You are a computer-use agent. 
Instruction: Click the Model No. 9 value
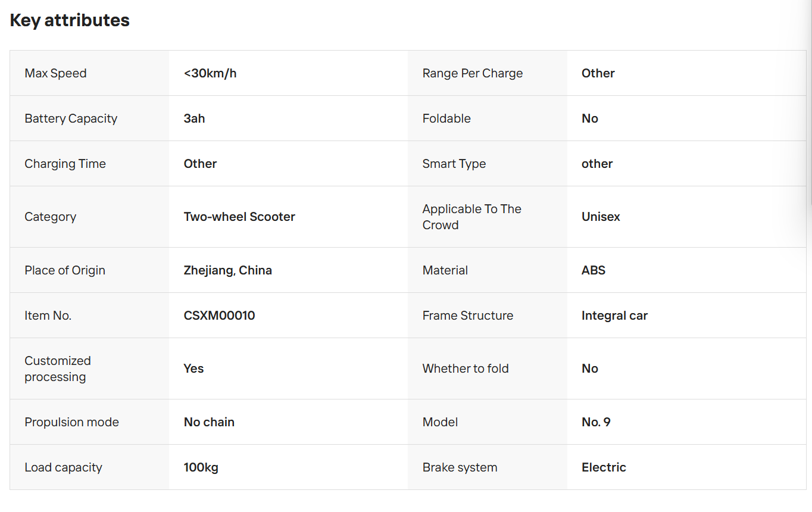pos(596,422)
